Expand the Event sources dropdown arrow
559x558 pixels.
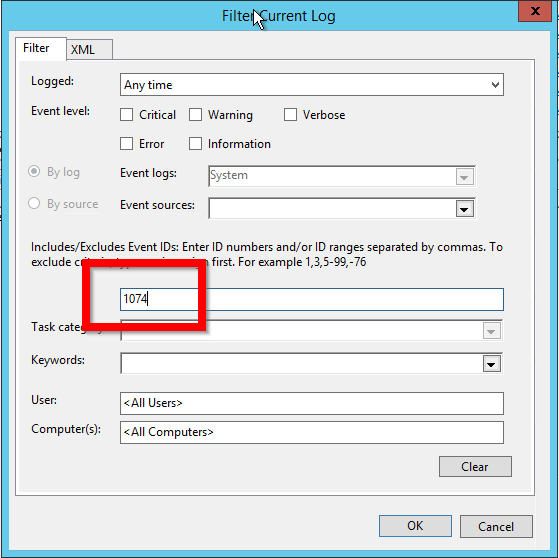[x=465, y=209]
